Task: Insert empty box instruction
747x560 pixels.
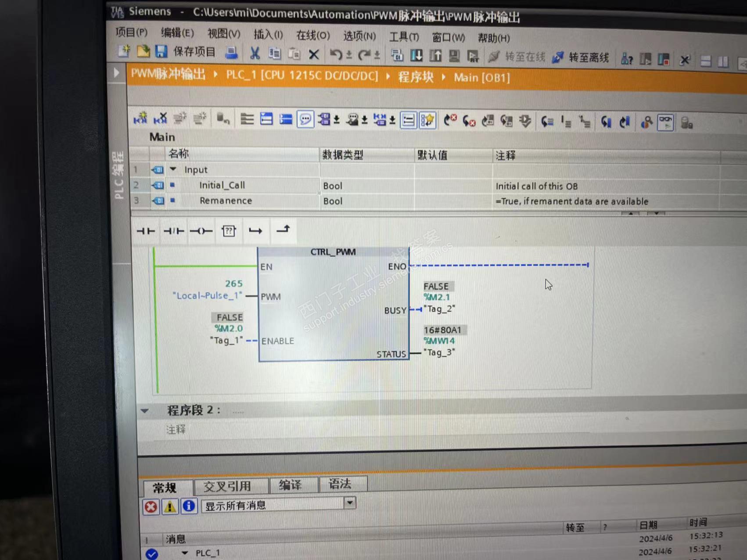Action: tap(229, 231)
